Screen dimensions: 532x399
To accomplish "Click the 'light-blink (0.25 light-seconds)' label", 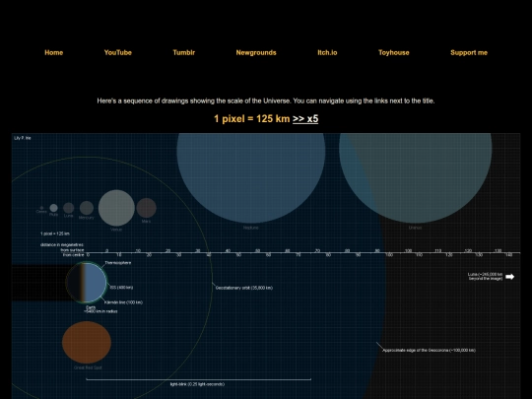I will click(x=197, y=384).
